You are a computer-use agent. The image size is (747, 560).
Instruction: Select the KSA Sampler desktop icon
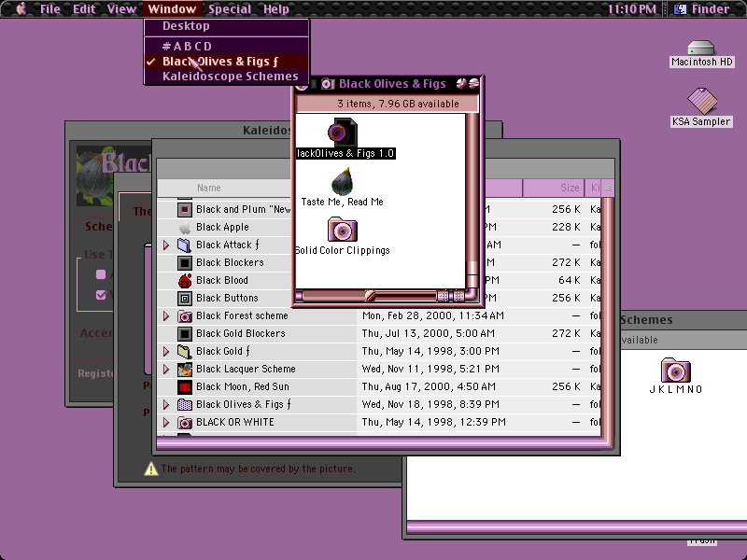[x=701, y=101]
